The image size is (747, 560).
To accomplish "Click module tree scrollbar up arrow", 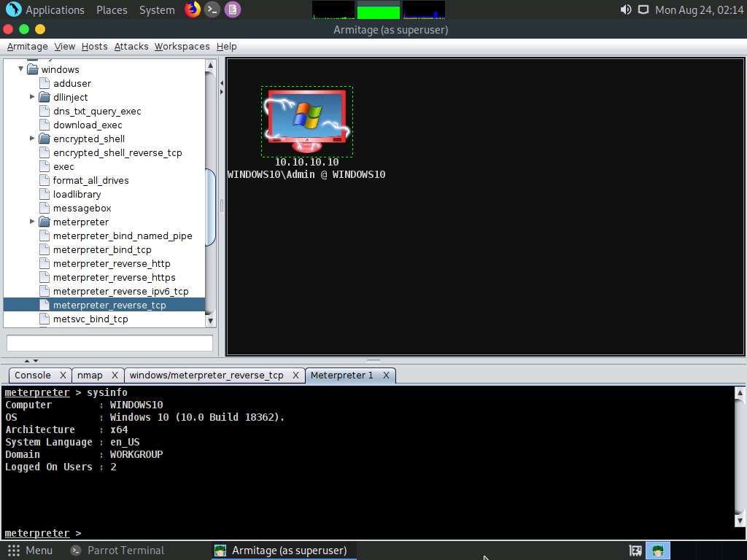I will tap(210, 65).
